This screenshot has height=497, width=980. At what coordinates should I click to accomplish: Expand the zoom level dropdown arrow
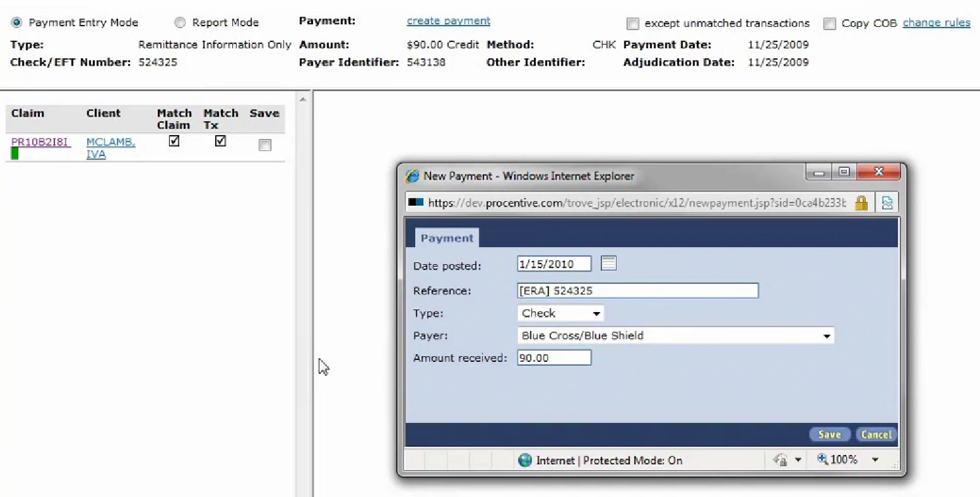click(x=875, y=460)
